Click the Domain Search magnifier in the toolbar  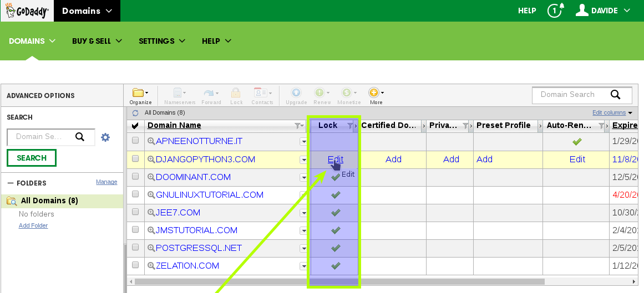[x=615, y=95]
